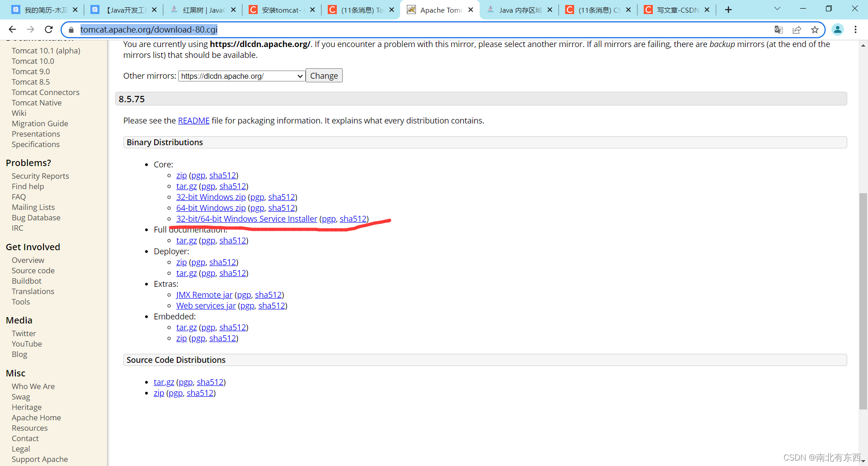Image resolution: width=868 pixels, height=466 pixels.
Task: Download the 64-bit Windows zip
Action: 211,208
